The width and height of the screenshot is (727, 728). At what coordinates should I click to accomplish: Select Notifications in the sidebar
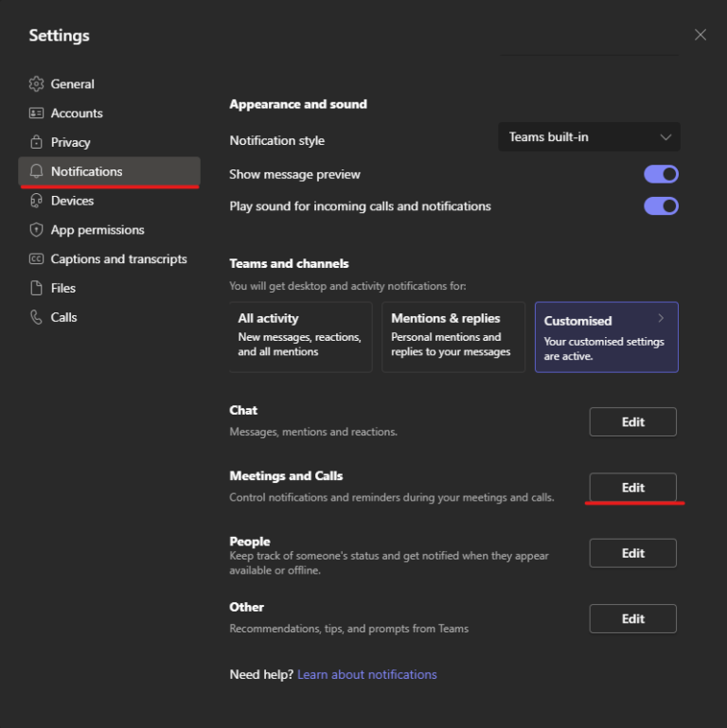[109, 171]
